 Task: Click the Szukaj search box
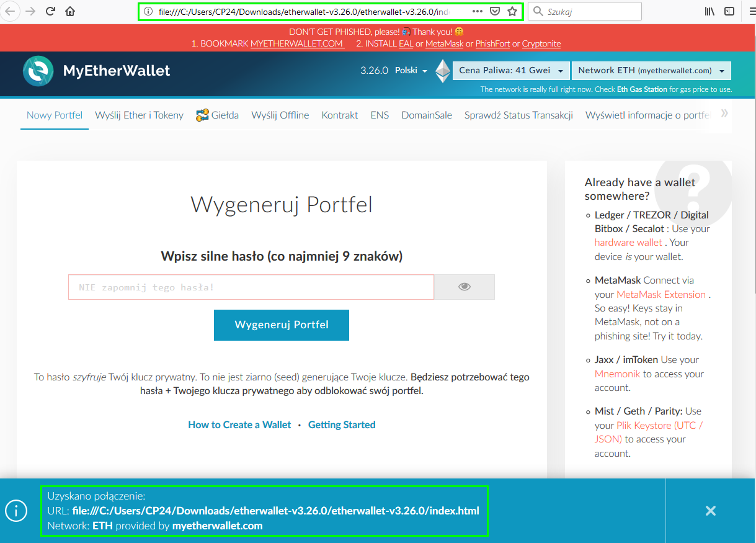coord(585,11)
